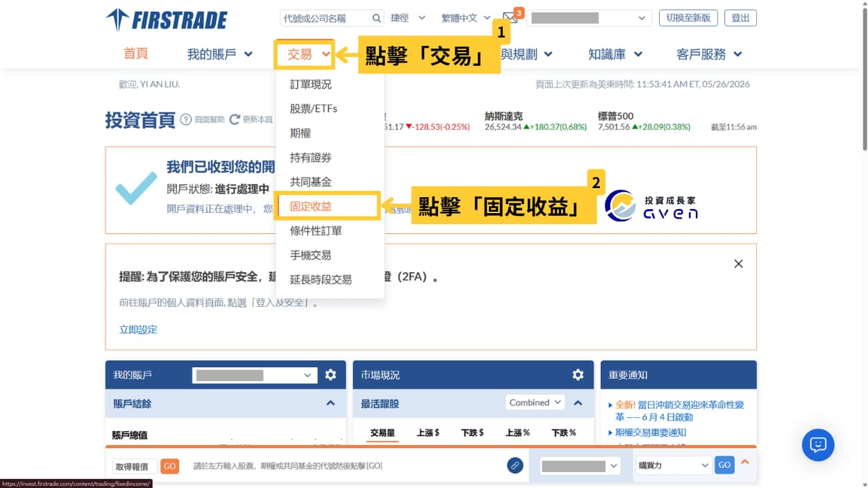Click the link chain icon in bottom bar
868x488 pixels.
[x=515, y=465]
